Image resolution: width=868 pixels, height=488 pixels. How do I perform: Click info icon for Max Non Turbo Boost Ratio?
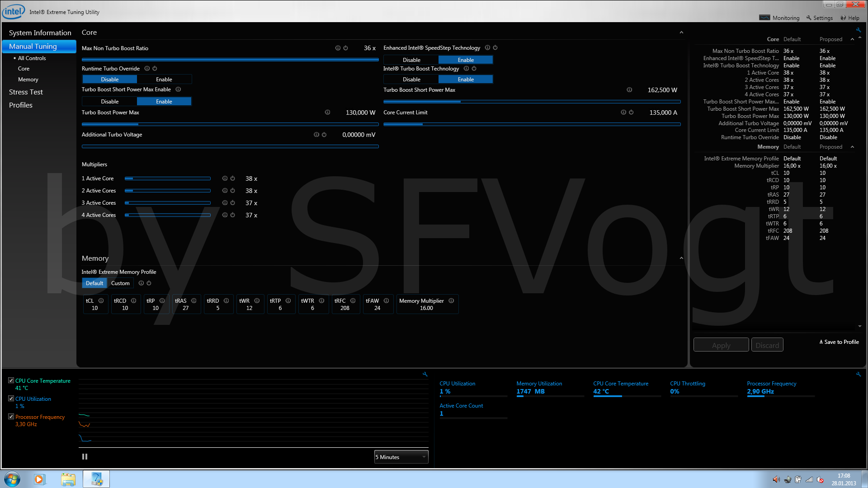[x=338, y=48]
